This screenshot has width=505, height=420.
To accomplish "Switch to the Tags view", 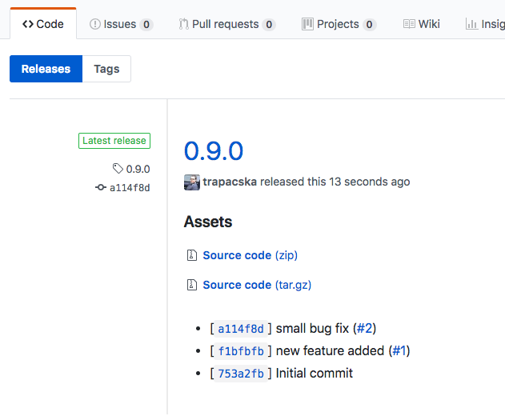I will tap(106, 69).
